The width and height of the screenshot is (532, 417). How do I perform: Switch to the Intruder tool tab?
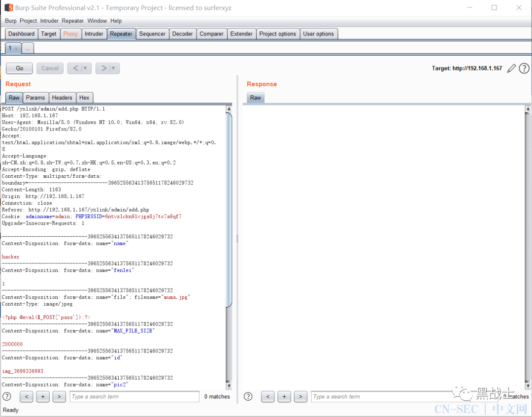point(94,34)
